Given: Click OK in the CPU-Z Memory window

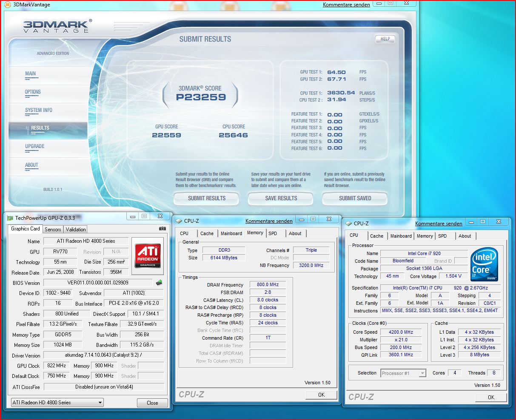Looking at the screenshot, I should tap(321, 394).
